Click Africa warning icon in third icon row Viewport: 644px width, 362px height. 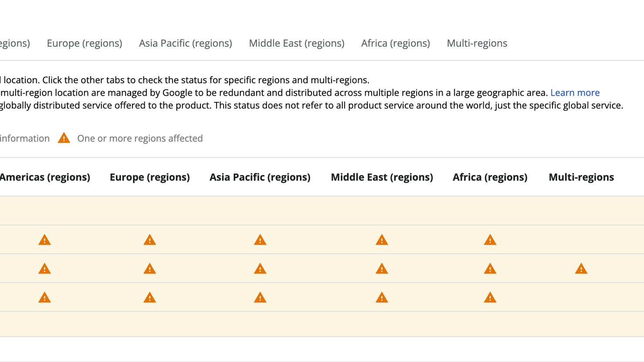(490, 298)
